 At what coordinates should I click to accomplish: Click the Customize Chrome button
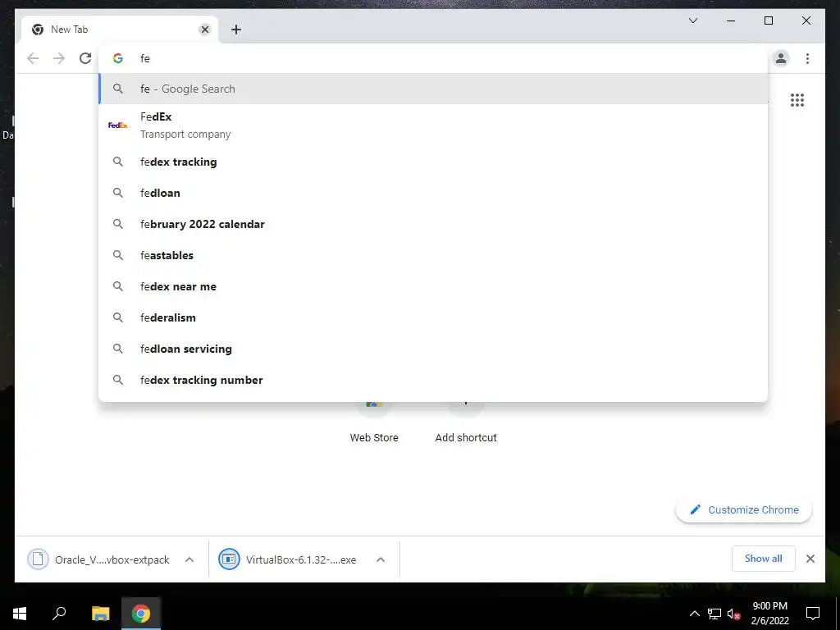(744, 509)
